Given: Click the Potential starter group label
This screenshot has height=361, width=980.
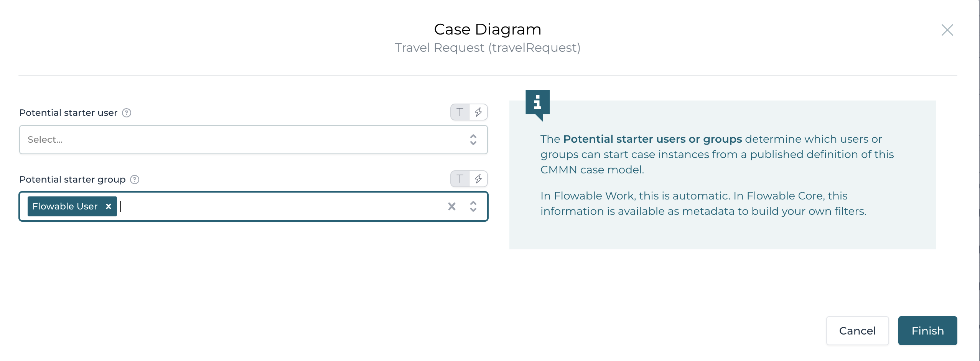Looking at the screenshot, I should [x=72, y=180].
